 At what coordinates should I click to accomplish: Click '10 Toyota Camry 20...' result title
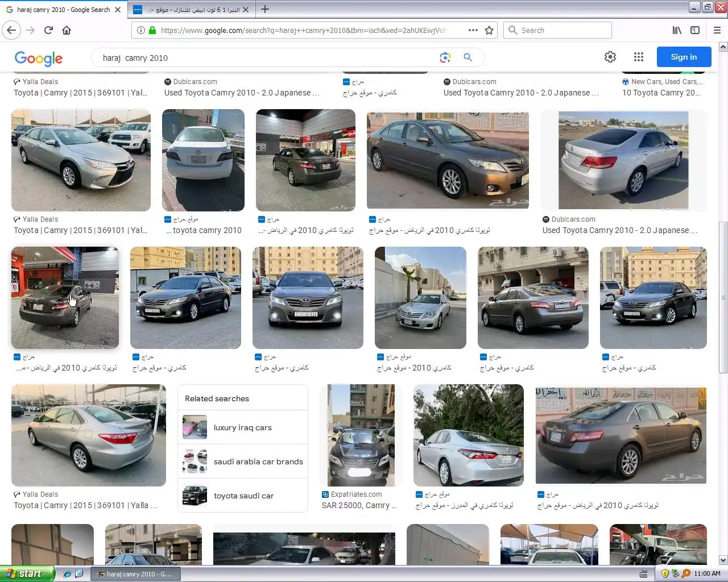click(661, 93)
